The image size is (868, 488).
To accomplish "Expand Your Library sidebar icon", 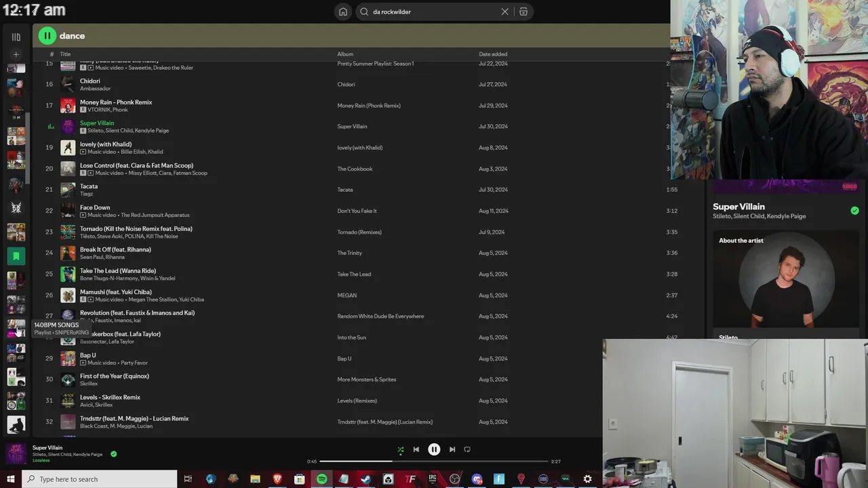I will pyautogui.click(x=16, y=37).
